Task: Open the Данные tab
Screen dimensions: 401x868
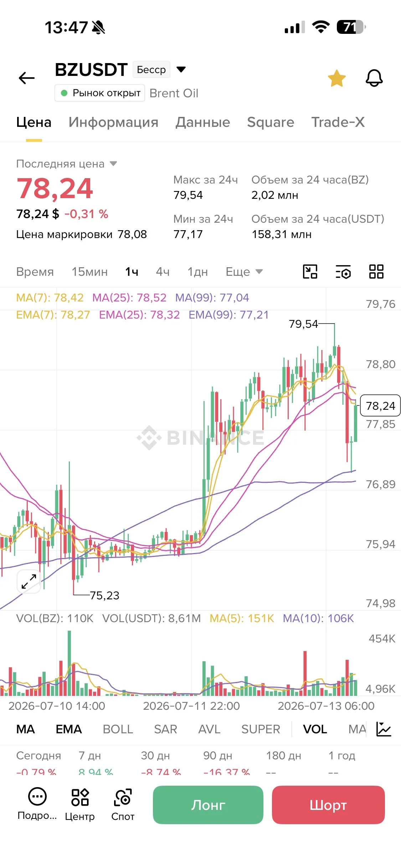Action: coord(203,122)
